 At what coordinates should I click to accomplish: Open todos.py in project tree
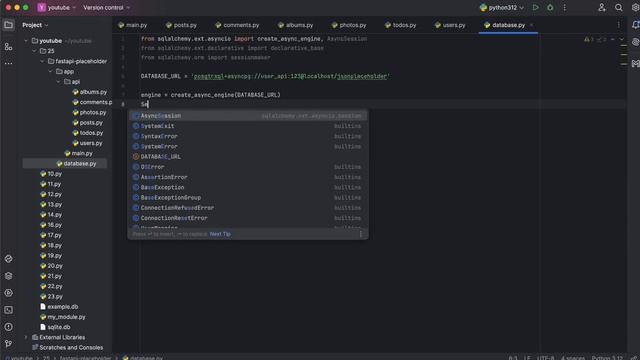click(88, 133)
